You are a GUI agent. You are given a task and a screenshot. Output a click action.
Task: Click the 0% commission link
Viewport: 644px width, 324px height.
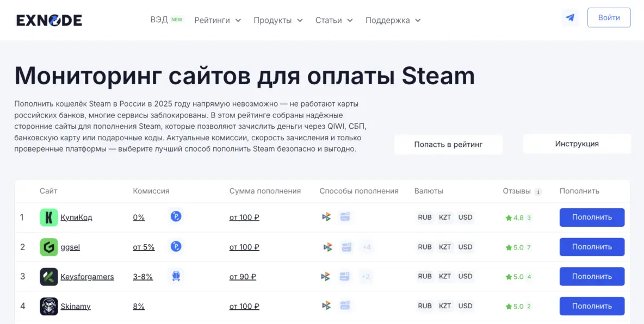pos(139,217)
